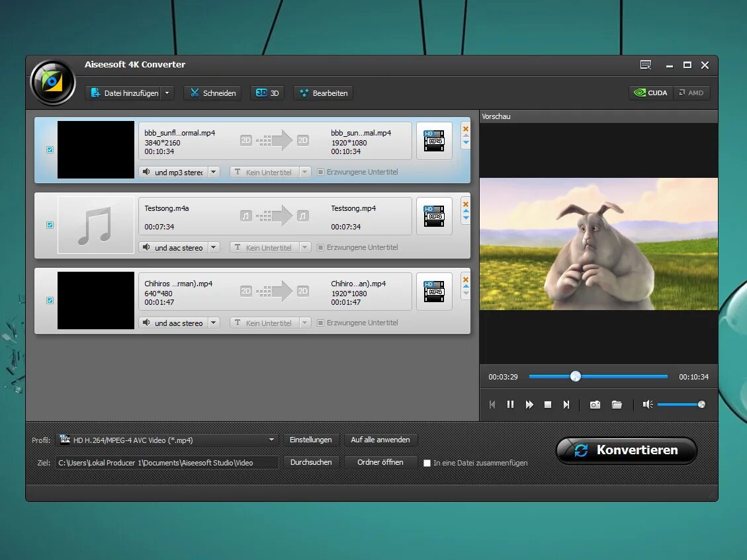The height and width of the screenshot is (560, 747).
Task: Mute preview audio with speaker icon
Action: point(648,404)
